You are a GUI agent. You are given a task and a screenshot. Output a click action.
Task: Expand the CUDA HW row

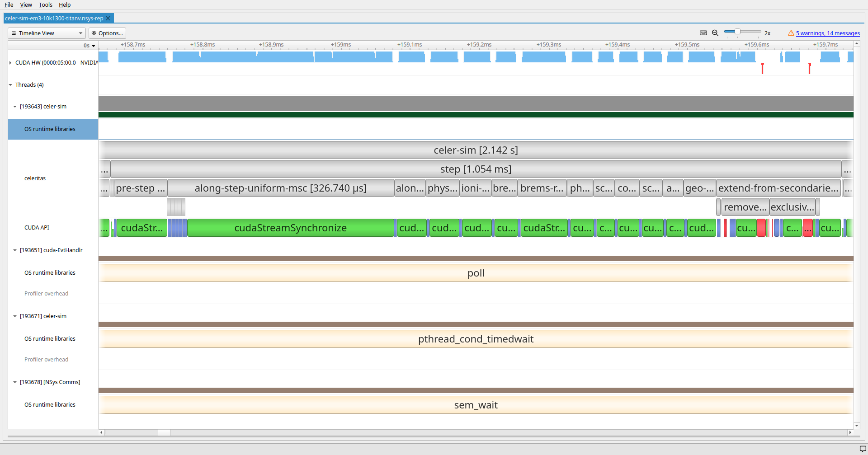click(10, 63)
